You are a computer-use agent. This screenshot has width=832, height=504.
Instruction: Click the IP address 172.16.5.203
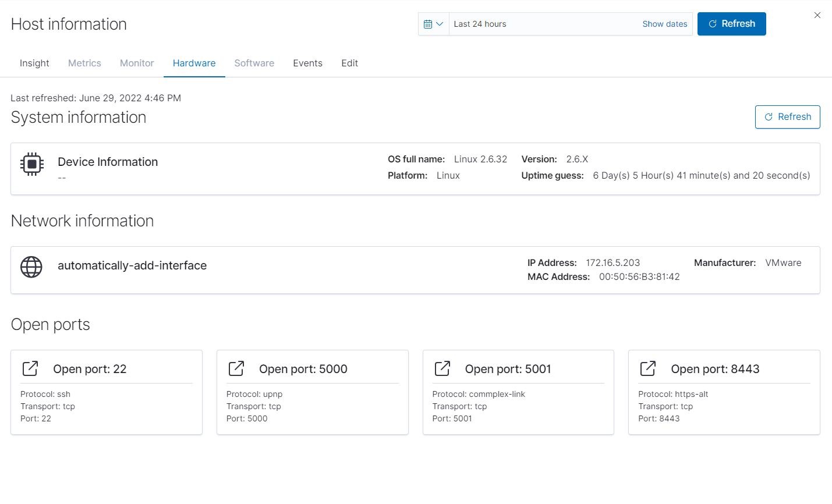coord(613,262)
